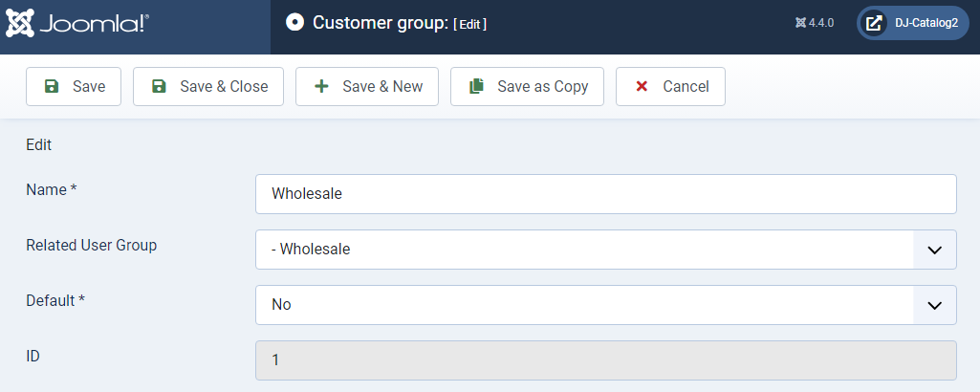Viewport: 980px width, 392px height.
Task: Click the copy icon on Save as Copy
Action: click(x=477, y=86)
